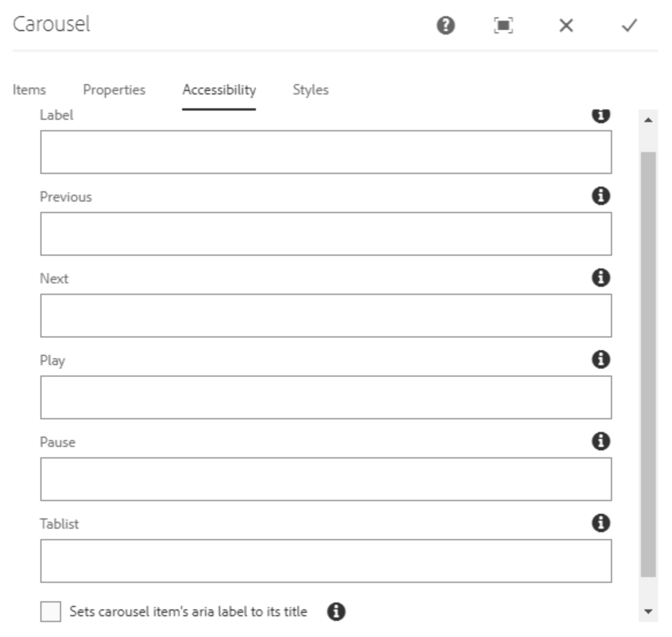The image size is (672, 637).
Task: Click the scrollbar down arrow
Action: pyautogui.click(x=648, y=612)
